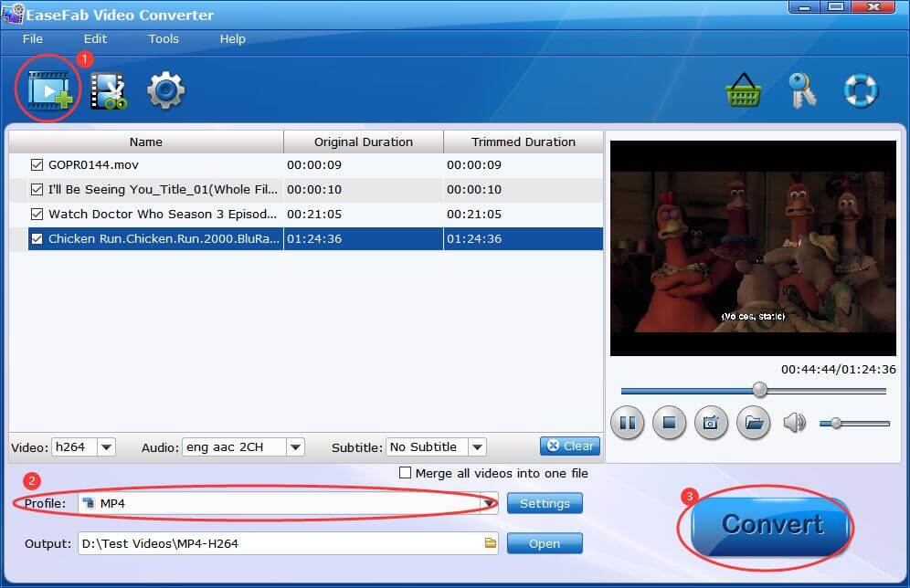Open the Edit menu

(94, 39)
